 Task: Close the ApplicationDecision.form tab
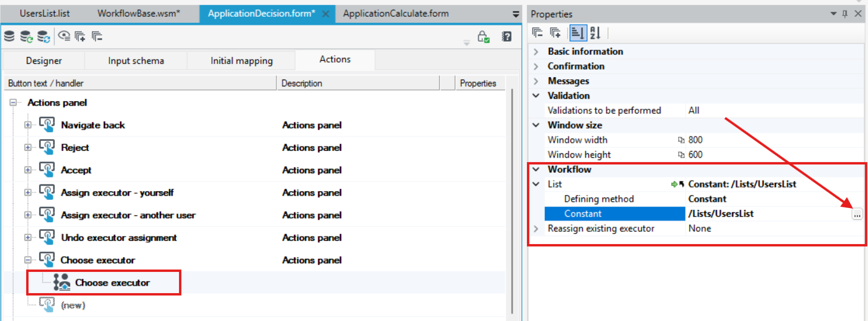point(326,14)
